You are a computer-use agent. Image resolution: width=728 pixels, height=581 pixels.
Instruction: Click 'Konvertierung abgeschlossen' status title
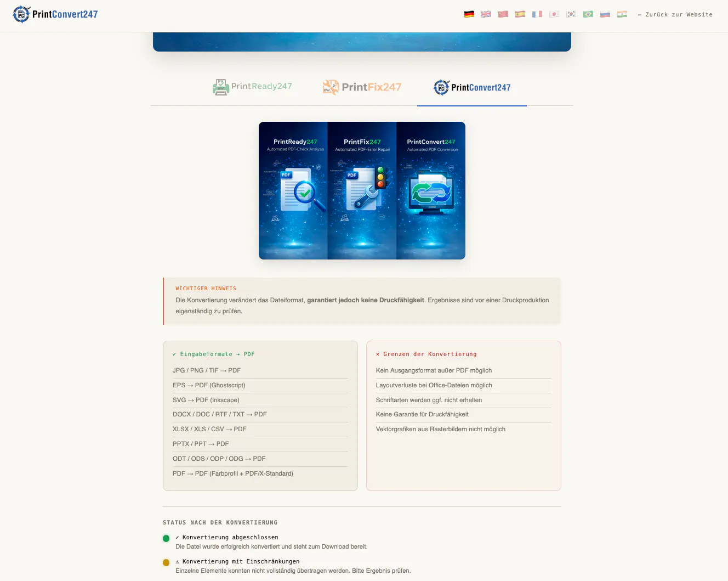(x=227, y=538)
